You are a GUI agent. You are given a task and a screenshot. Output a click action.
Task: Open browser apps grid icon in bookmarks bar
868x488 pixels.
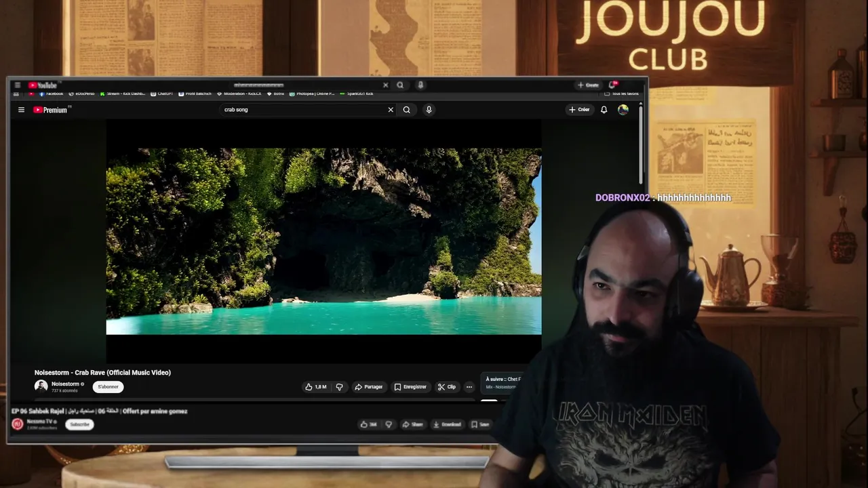pos(16,94)
